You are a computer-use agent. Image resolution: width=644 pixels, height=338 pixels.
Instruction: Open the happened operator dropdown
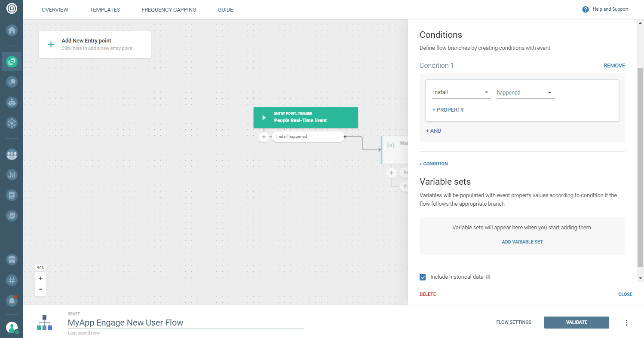tap(525, 92)
